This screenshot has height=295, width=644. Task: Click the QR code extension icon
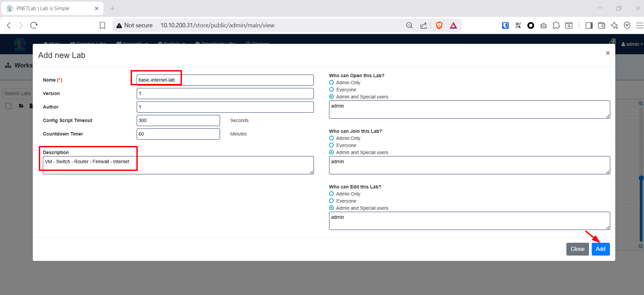tap(518, 25)
